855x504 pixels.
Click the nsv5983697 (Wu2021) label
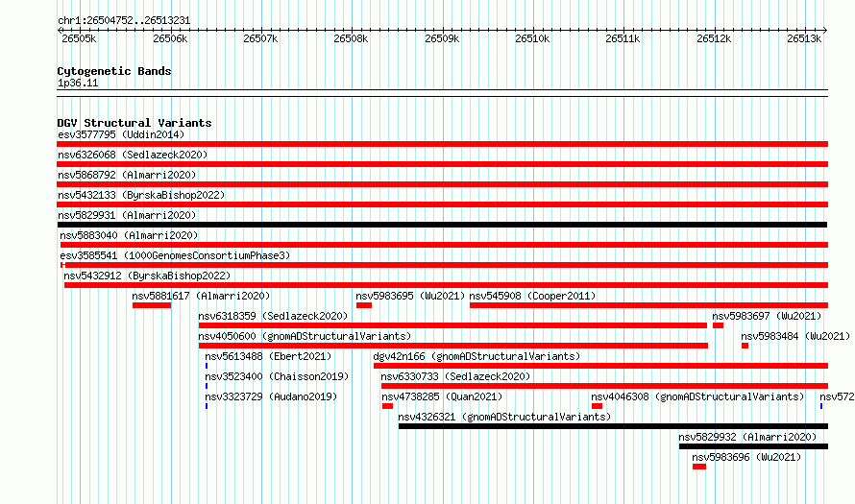coord(767,316)
